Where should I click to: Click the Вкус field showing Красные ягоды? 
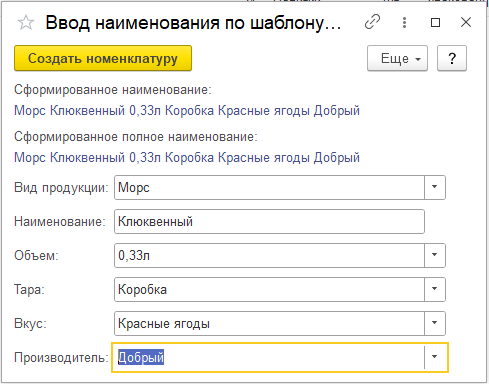pos(269,323)
